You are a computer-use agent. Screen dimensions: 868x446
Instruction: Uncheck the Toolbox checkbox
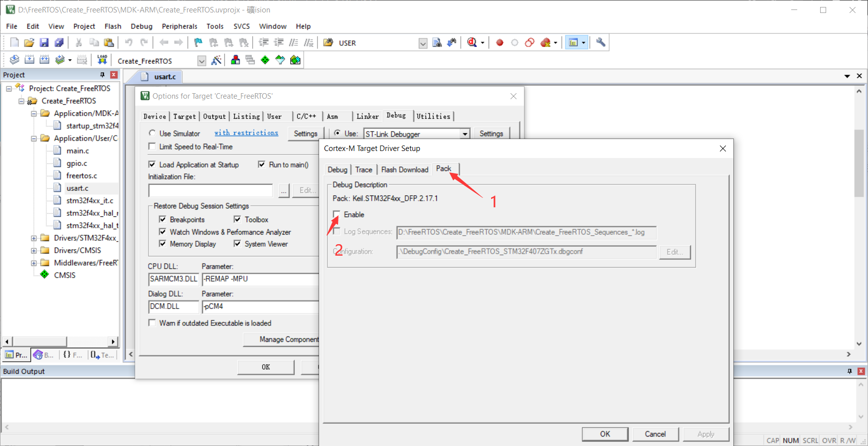pyautogui.click(x=237, y=219)
